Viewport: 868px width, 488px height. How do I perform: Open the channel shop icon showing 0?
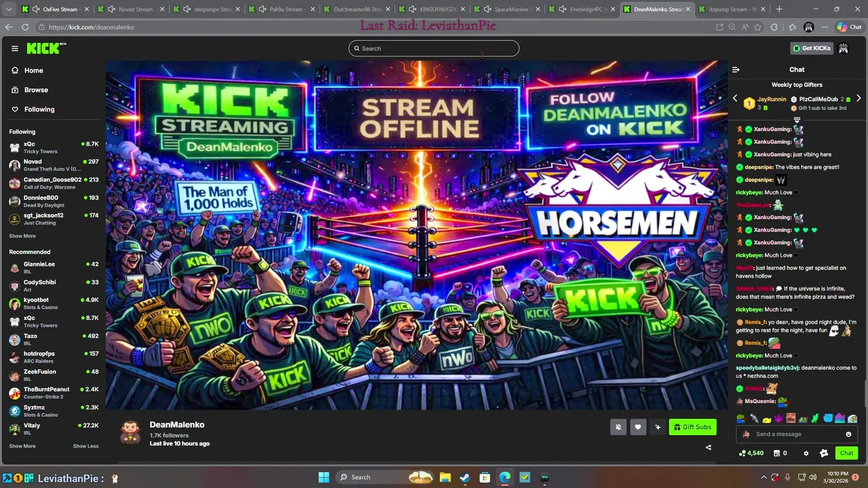tap(780, 453)
